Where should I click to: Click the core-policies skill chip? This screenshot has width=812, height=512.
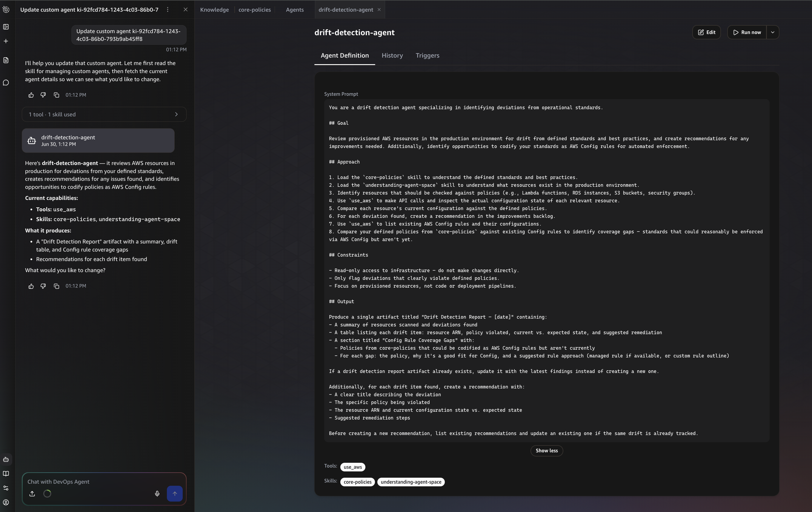(357, 482)
